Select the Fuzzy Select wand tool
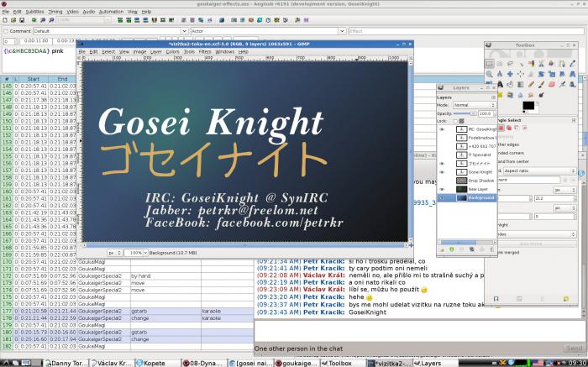 (522, 64)
